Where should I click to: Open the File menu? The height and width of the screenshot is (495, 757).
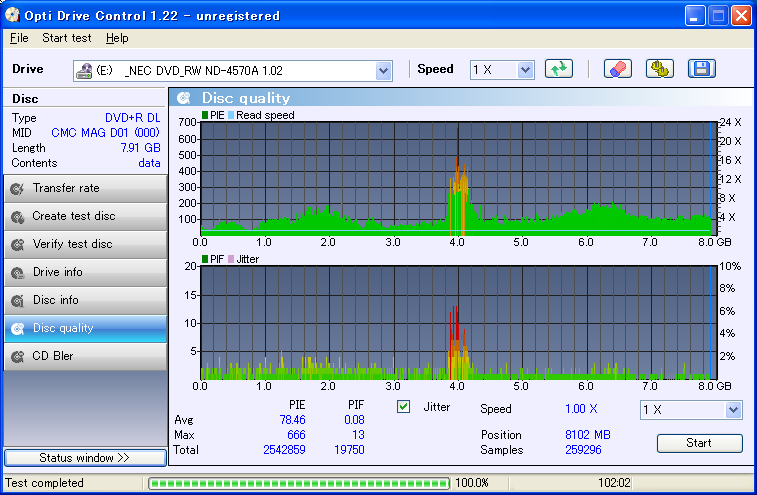[19, 38]
